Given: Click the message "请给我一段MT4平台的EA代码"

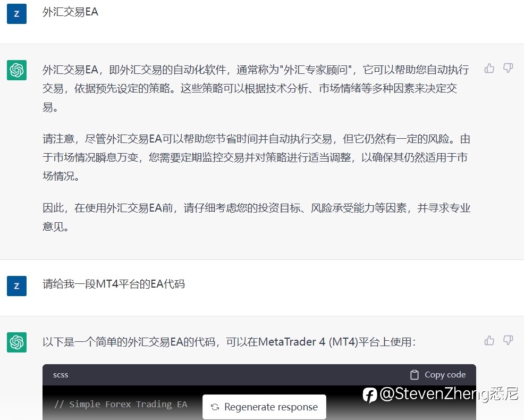Looking at the screenshot, I should [x=114, y=284].
